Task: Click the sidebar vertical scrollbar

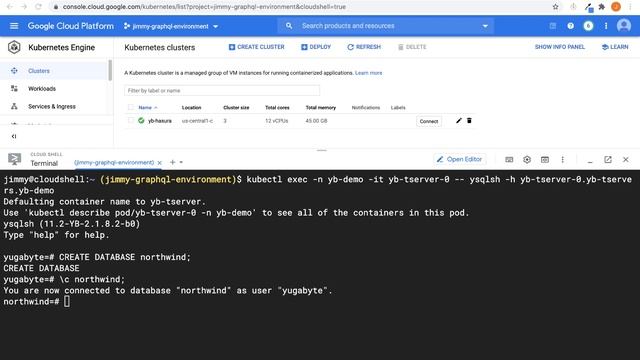Action: pos(110,71)
